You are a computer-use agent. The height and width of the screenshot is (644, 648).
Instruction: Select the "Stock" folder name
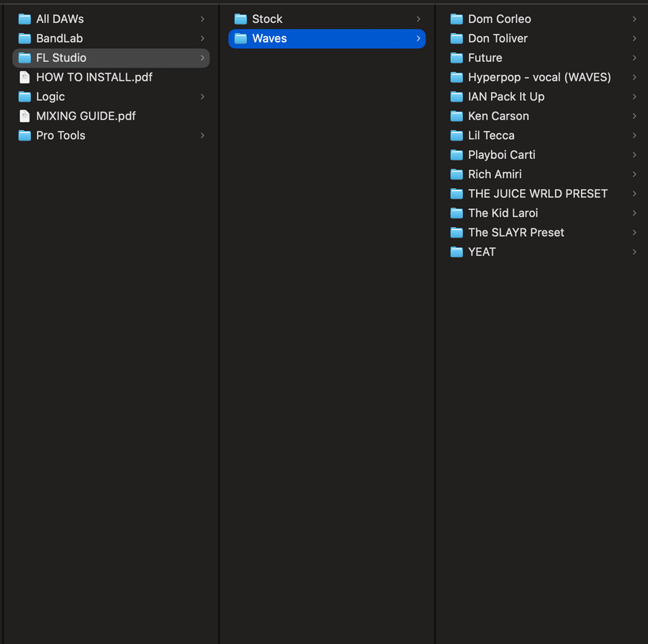point(267,19)
